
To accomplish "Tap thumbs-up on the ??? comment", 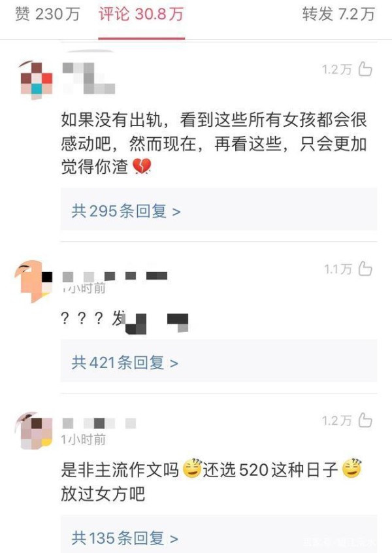I will pos(365,269).
